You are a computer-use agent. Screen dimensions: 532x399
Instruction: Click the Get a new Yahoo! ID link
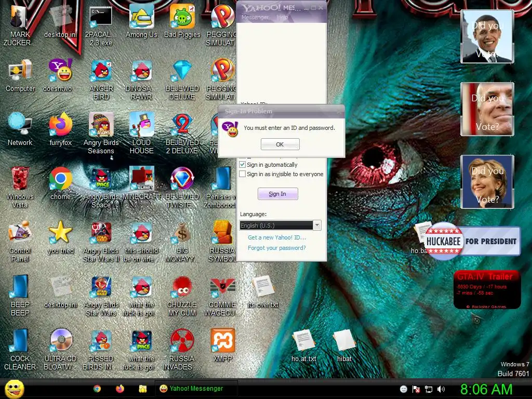[277, 237]
